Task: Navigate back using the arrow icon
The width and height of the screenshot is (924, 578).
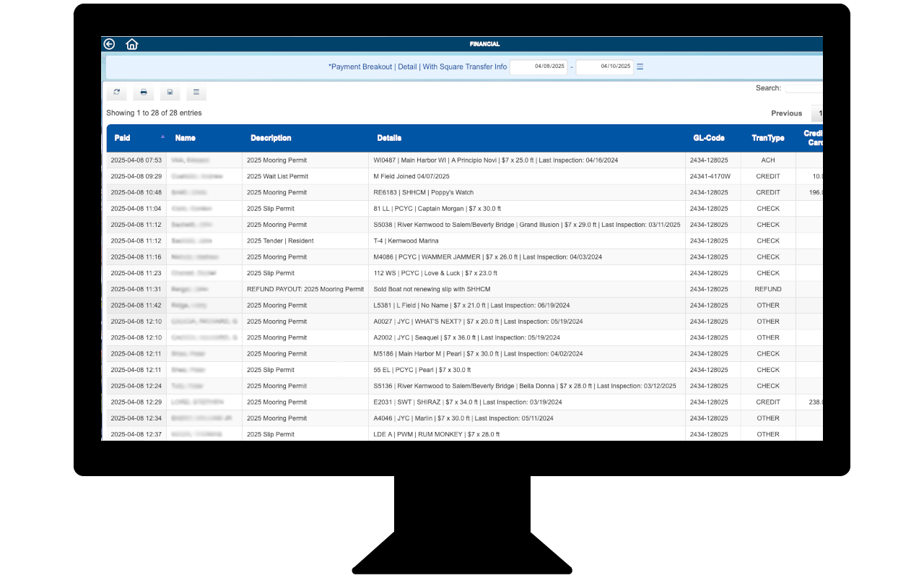Action: pyautogui.click(x=109, y=43)
